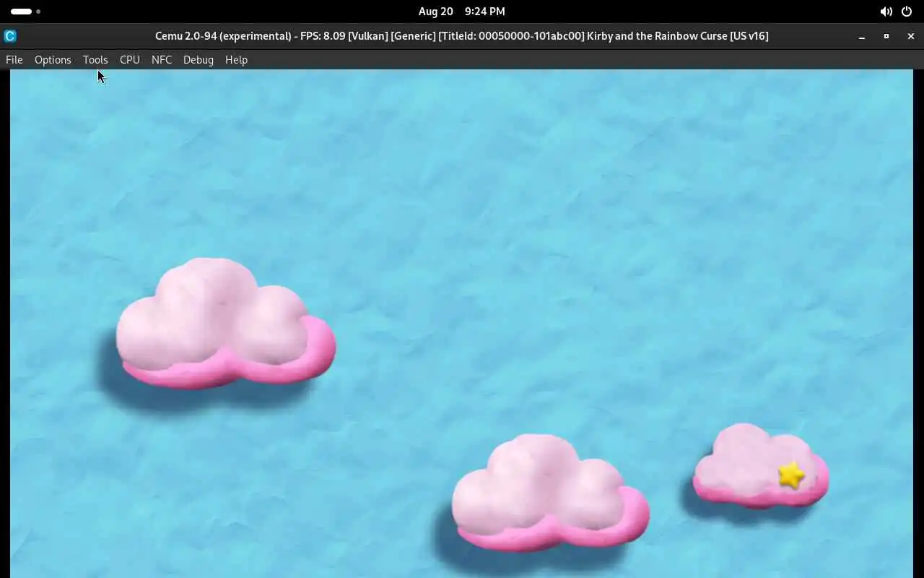Click the pink cloud at bottom center

click(x=550, y=493)
